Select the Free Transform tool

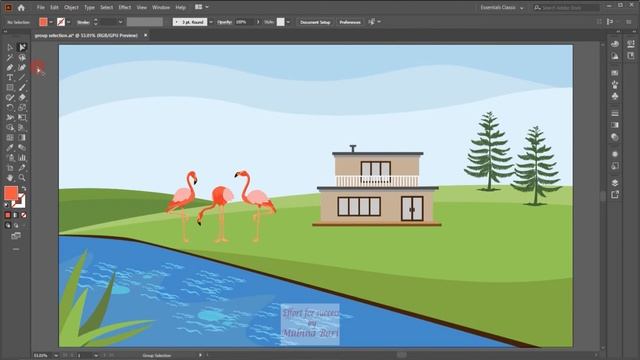pos(22,118)
